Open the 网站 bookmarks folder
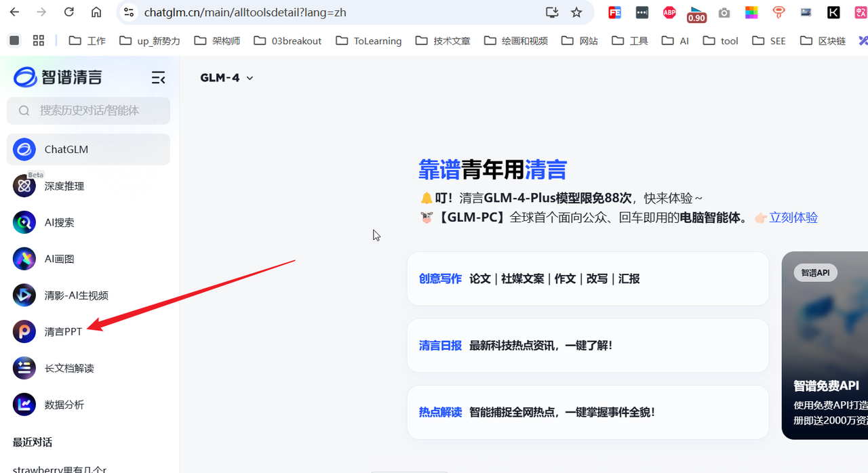Image resolution: width=868 pixels, height=473 pixels. (x=580, y=41)
